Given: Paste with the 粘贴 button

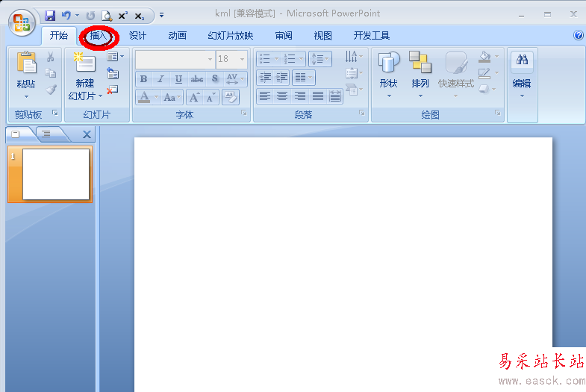Looking at the screenshot, I should (x=26, y=69).
